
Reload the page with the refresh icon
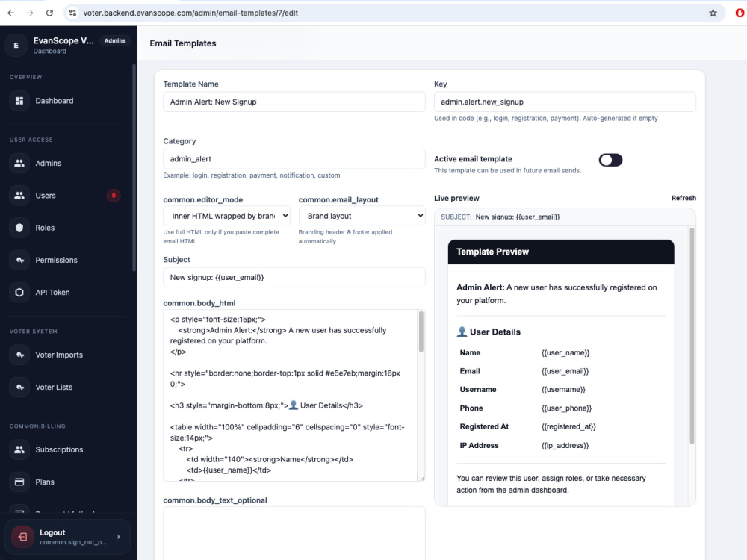coord(49,13)
